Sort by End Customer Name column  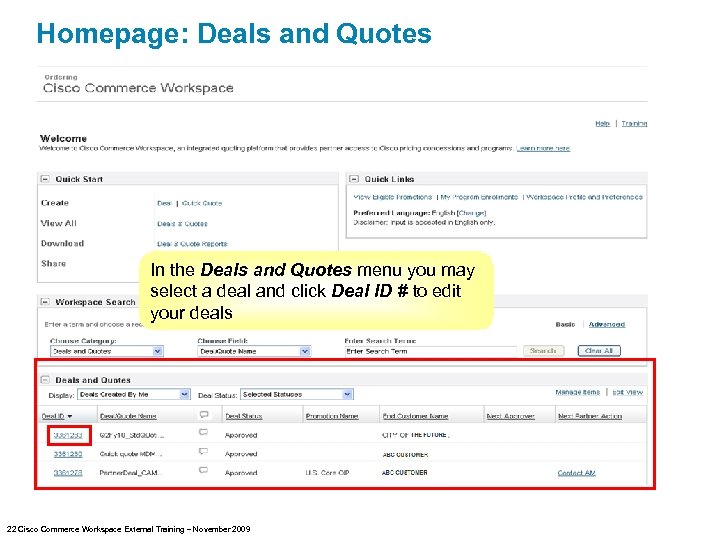click(416, 416)
